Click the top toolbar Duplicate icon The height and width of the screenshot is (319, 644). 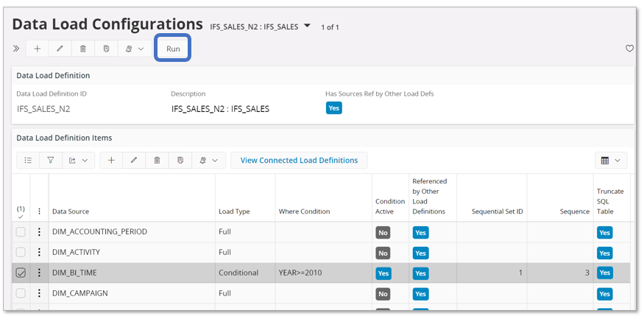pos(107,49)
